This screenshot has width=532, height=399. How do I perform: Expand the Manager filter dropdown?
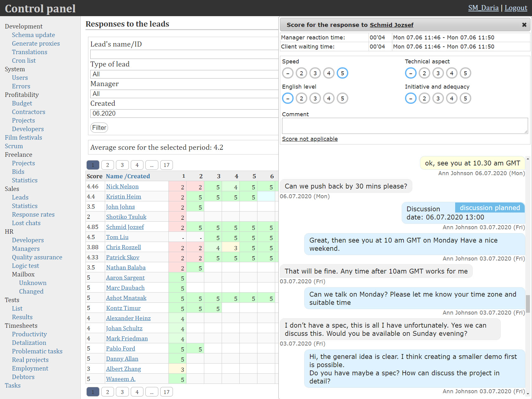click(x=184, y=94)
